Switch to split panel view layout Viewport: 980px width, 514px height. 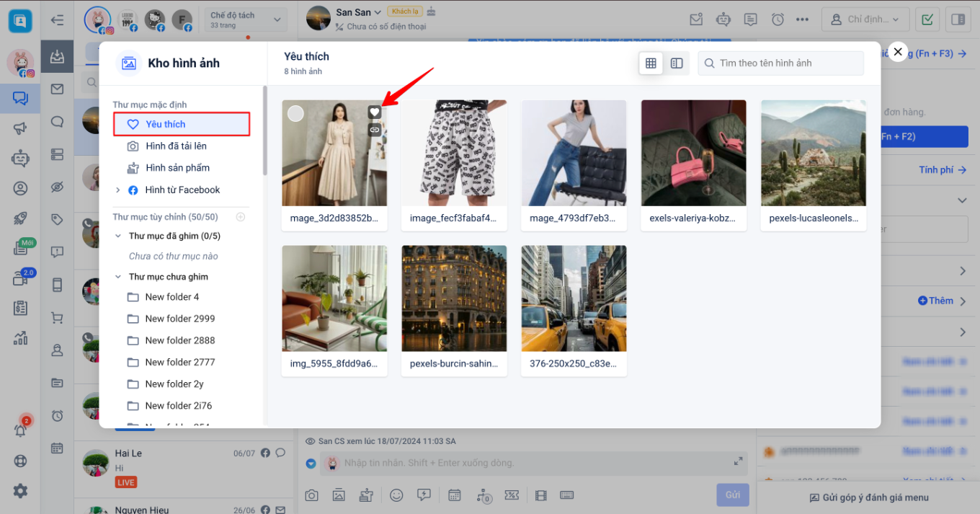click(x=677, y=63)
